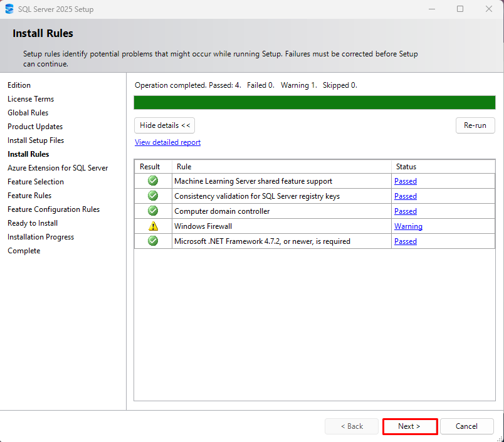
Task: Click the Machine Learning Server shared feature support text
Action: coord(253,181)
